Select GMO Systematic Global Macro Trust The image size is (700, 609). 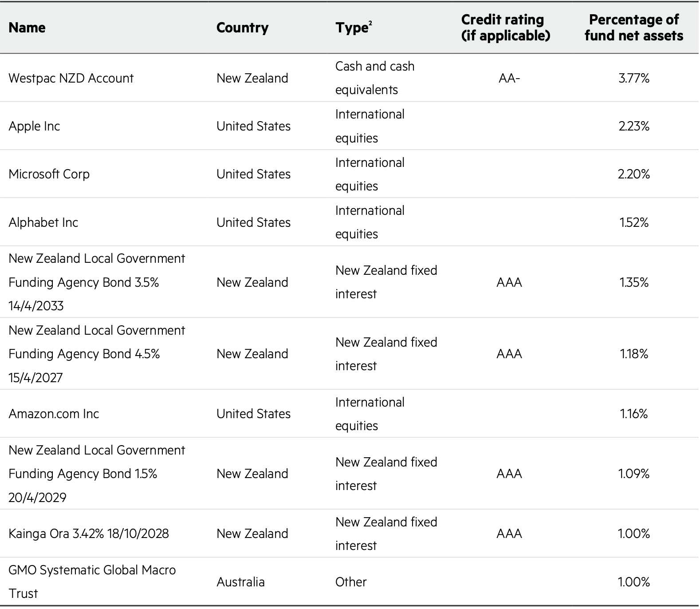click(92, 581)
